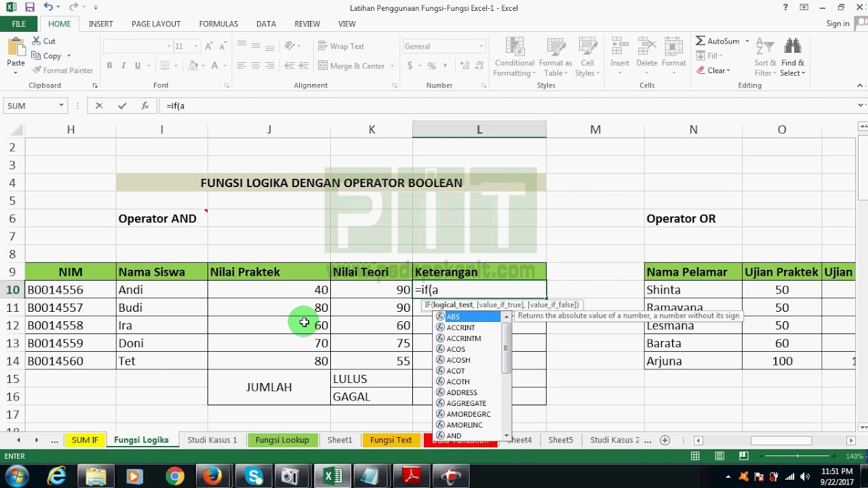Click Merge & Center button

[x=351, y=66]
